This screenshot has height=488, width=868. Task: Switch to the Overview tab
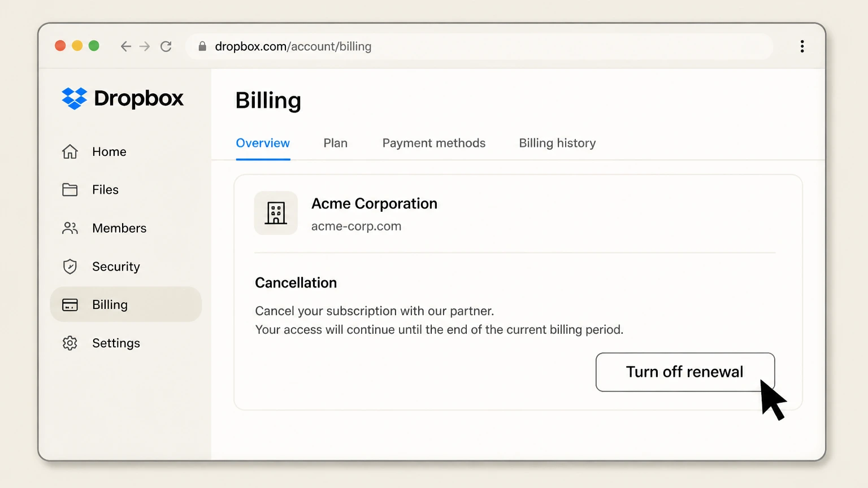point(263,143)
